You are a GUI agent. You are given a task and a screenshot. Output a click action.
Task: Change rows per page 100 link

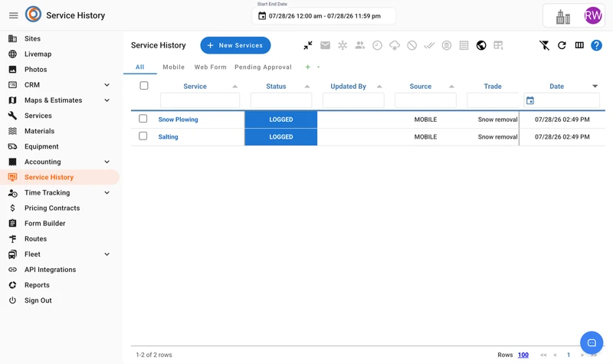523,355
